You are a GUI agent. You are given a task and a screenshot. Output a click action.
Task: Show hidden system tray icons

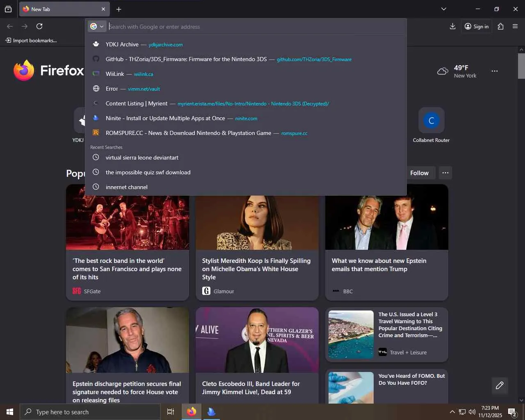(x=452, y=412)
